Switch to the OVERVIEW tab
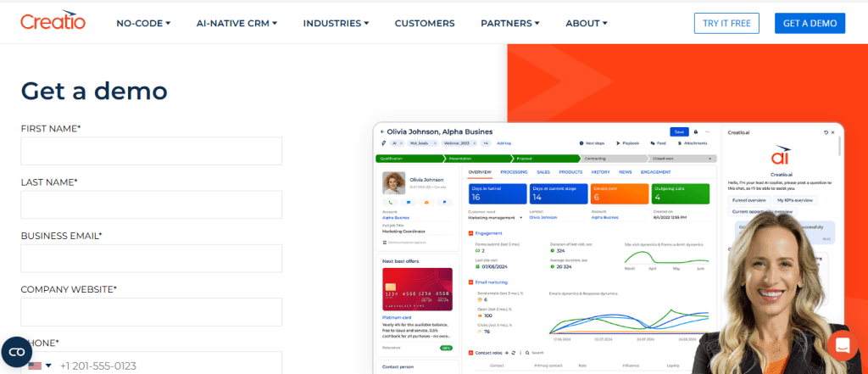Viewport: 868px width, 374px height. tap(480, 172)
